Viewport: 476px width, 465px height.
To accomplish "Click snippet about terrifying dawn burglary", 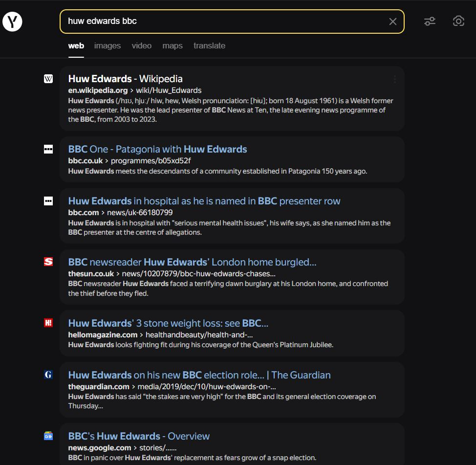I will (228, 288).
